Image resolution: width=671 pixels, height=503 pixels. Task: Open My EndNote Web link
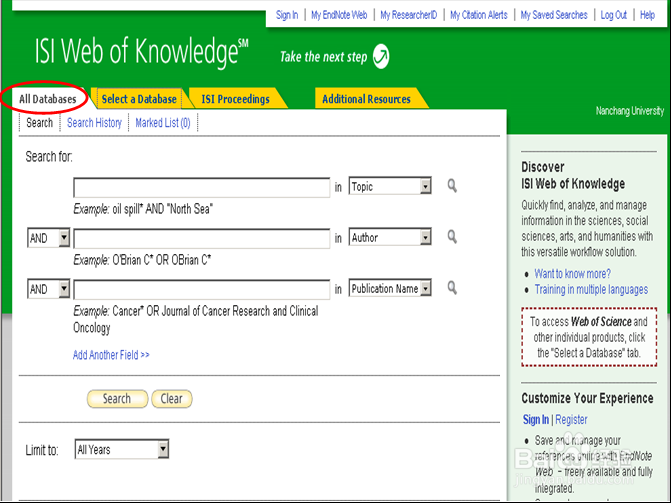click(x=339, y=15)
